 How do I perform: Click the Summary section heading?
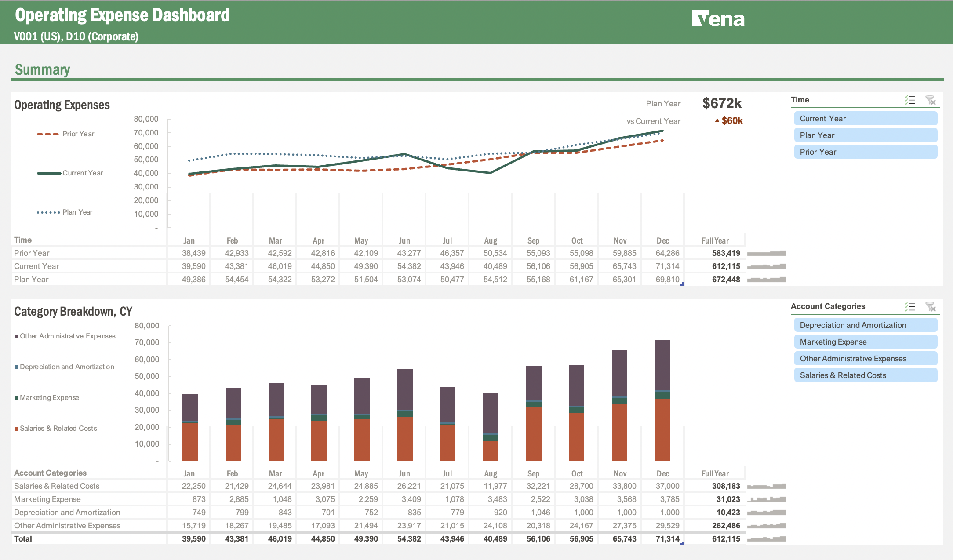[x=42, y=69]
